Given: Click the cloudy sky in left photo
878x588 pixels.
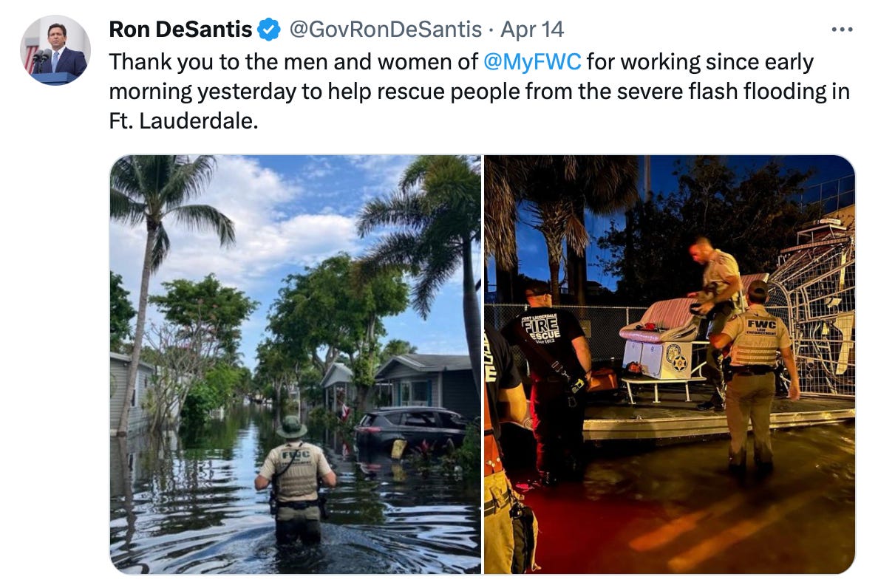Looking at the screenshot, I should tap(291, 224).
